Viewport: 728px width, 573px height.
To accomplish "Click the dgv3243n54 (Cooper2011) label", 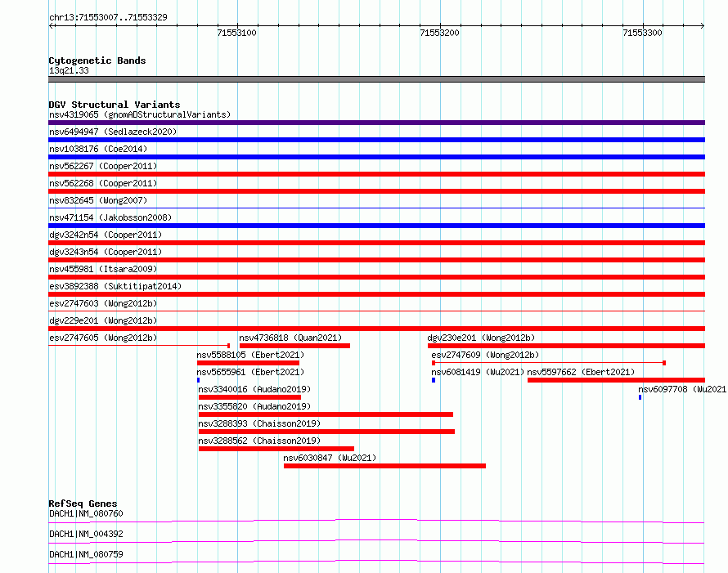I will [106, 252].
